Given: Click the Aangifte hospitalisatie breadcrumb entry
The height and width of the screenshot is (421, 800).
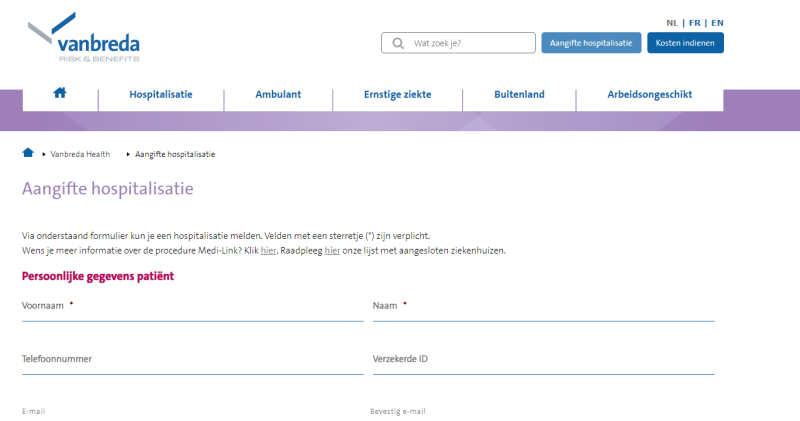Looking at the screenshot, I should click(x=175, y=154).
